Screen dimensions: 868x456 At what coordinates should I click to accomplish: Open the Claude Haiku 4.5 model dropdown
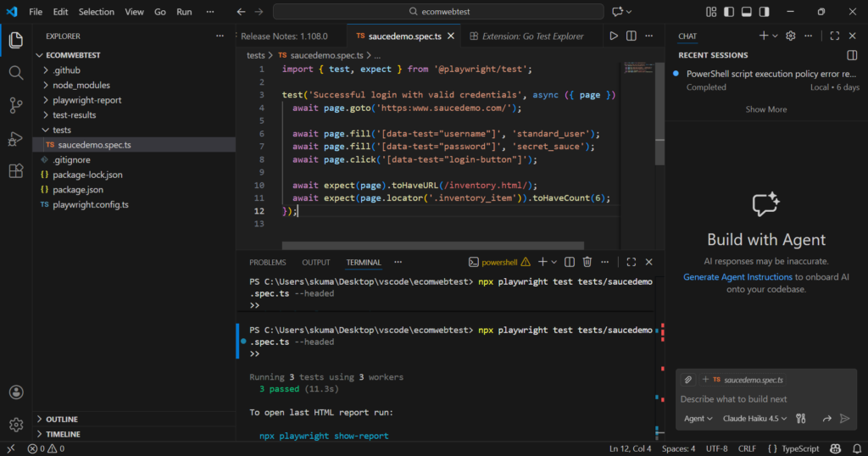pyautogui.click(x=754, y=418)
